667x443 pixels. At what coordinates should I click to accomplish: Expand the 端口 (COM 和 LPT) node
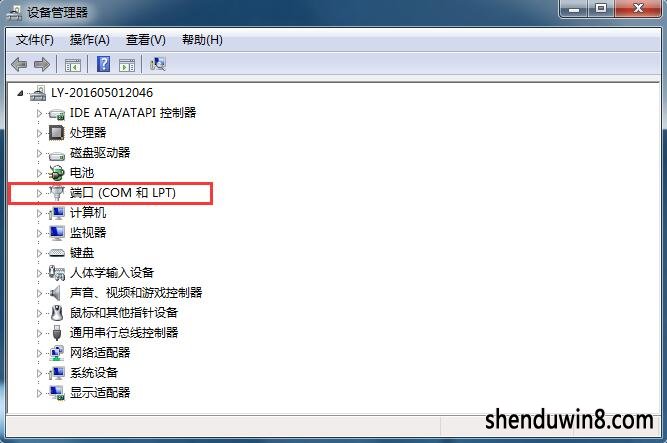39,193
